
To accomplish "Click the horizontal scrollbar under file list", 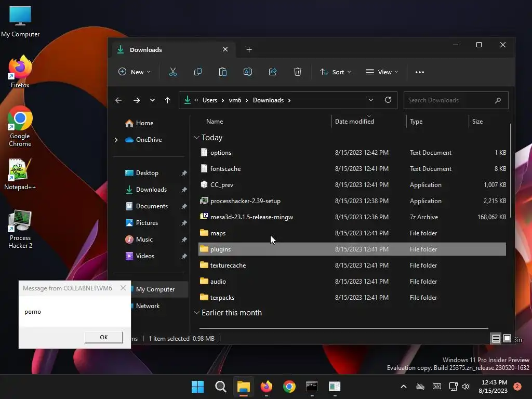I will tap(344, 328).
